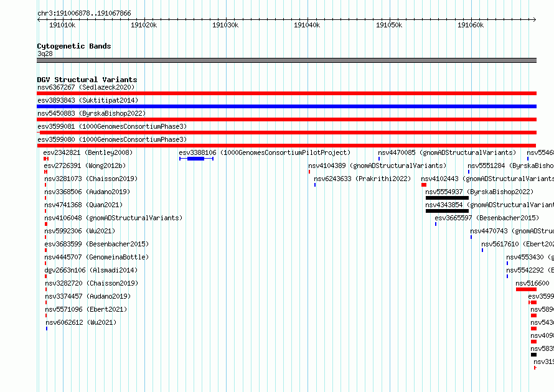Screen dimensions: 554x392
Task: Open esv3665597 (Besenbacher2015) variant
Action: 487,218
